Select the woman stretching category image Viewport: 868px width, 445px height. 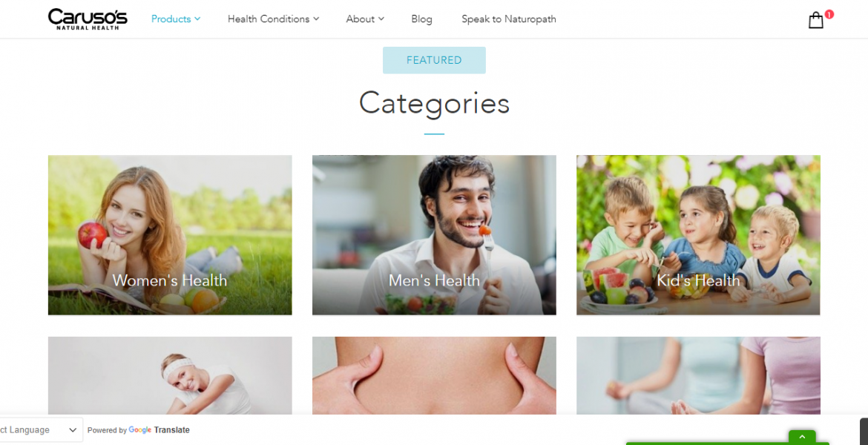pos(170,376)
